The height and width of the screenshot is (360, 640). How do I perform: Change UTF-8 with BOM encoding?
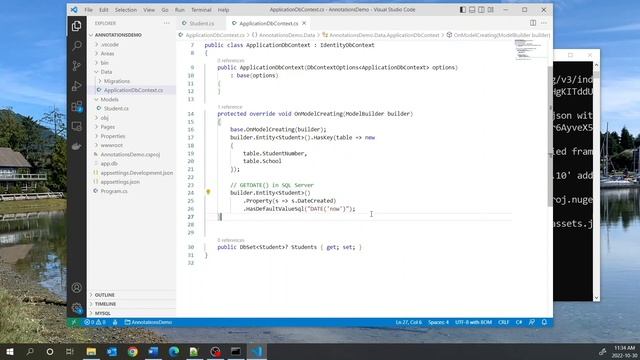(x=473, y=322)
